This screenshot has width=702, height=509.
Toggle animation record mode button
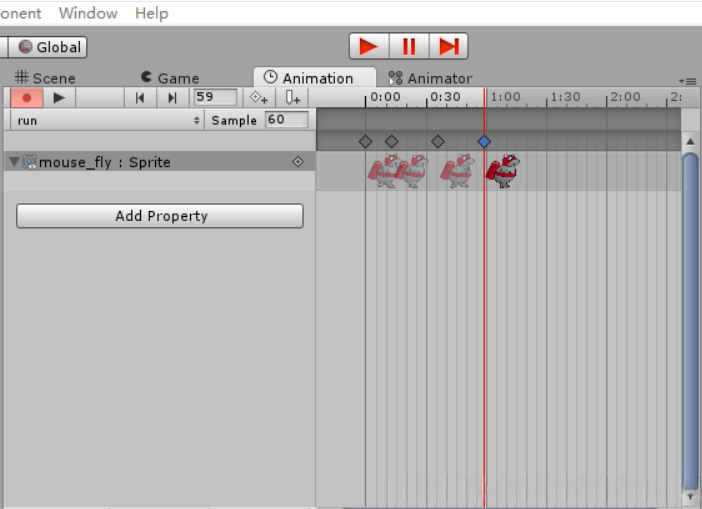[x=27, y=98]
